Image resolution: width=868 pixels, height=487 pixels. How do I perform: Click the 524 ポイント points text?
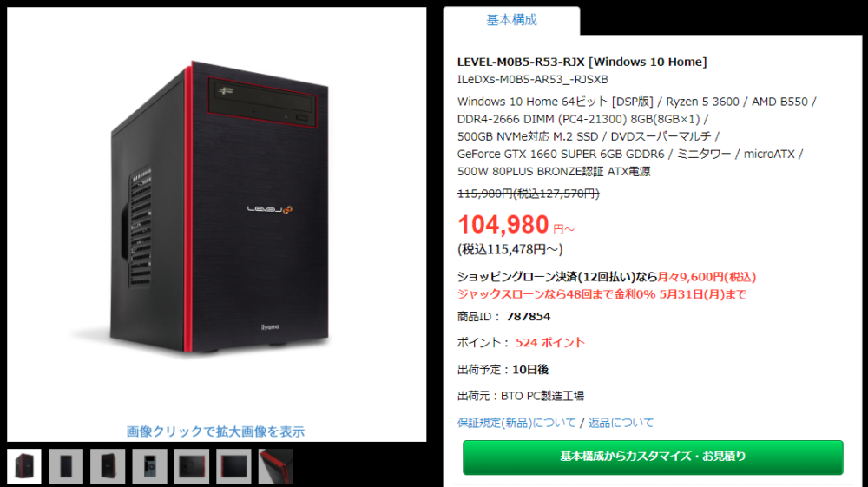549,343
